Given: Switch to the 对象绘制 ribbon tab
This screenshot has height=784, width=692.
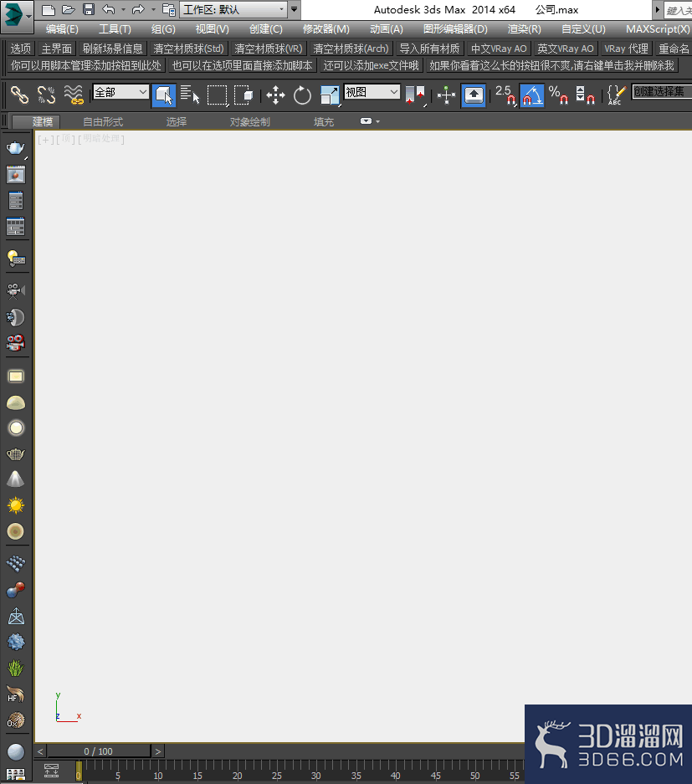Looking at the screenshot, I should pyautogui.click(x=250, y=121).
